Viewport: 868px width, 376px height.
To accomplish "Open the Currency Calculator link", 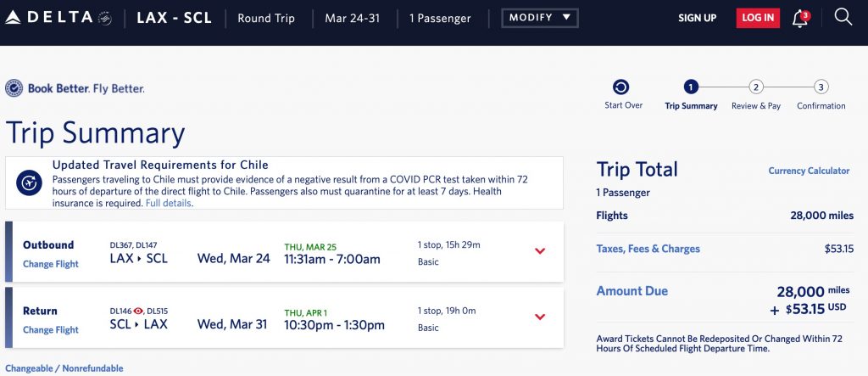I will (x=809, y=171).
